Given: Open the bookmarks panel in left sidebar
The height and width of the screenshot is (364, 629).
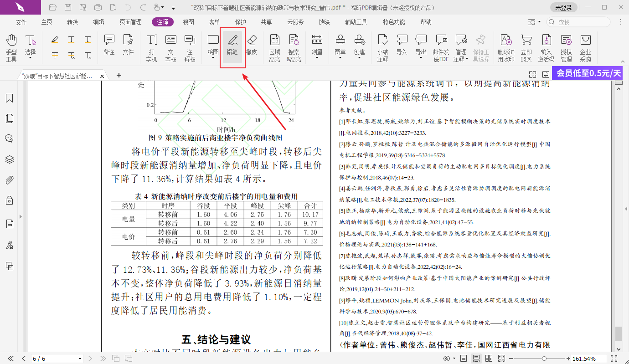Looking at the screenshot, I should coord(9,98).
